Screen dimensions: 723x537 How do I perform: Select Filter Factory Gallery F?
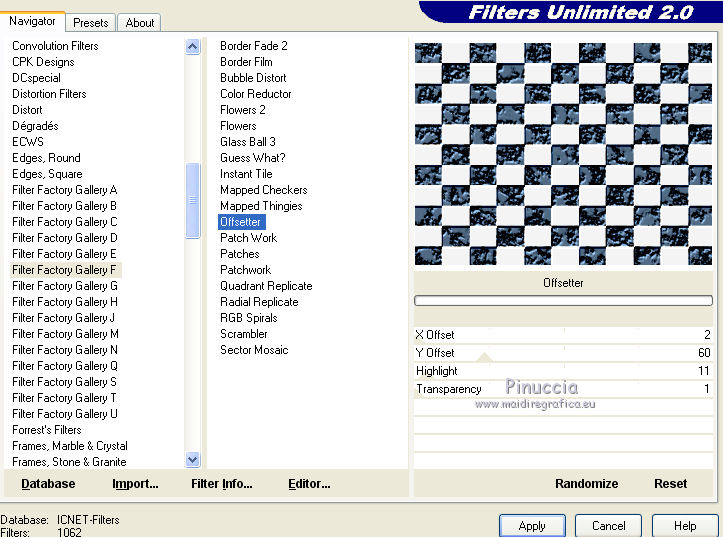tap(64, 270)
